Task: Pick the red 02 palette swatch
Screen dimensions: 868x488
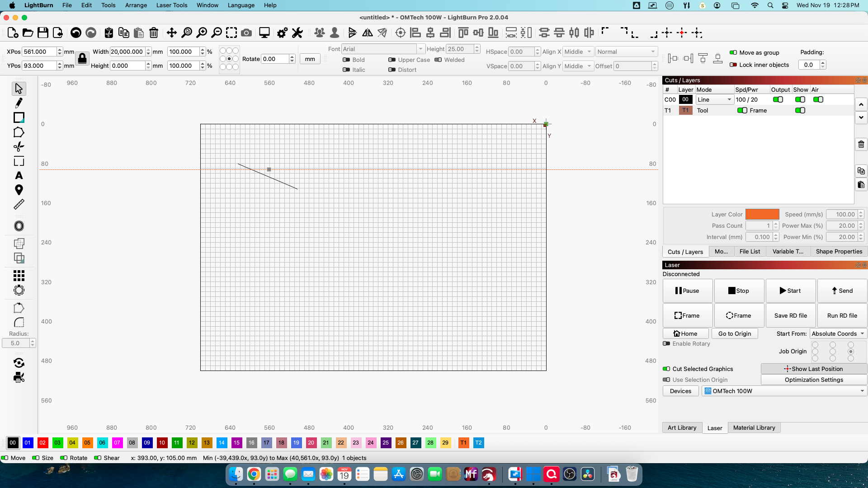Action: click(42, 443)
